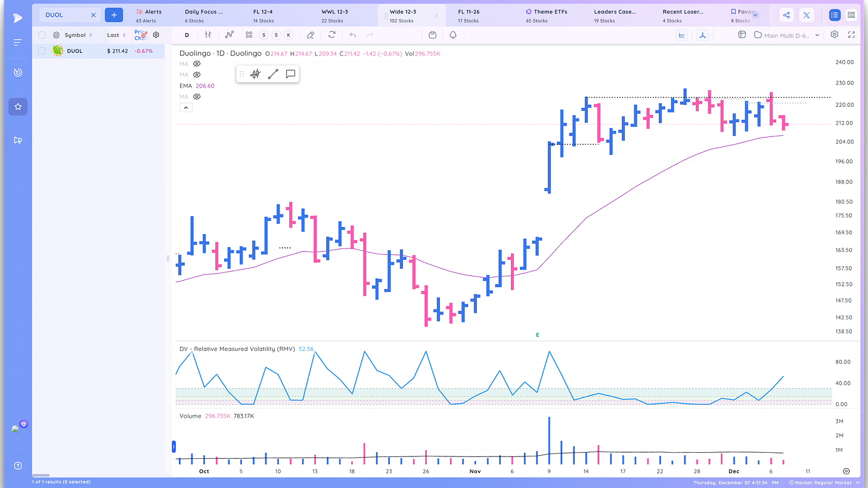868x488 pixels.
Task: Click the K circle button
Action: (x=289, y=35)
